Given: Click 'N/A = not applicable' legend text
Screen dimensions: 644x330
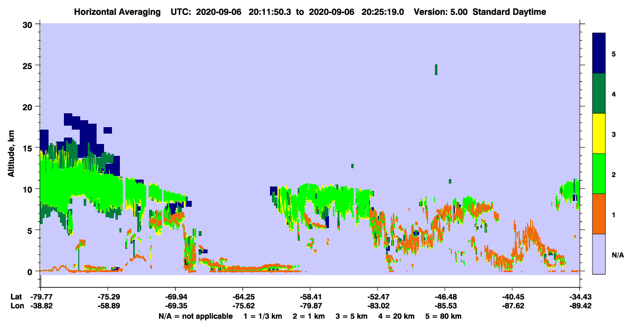Looking at the screenshot, I should (x=195, y=316).
